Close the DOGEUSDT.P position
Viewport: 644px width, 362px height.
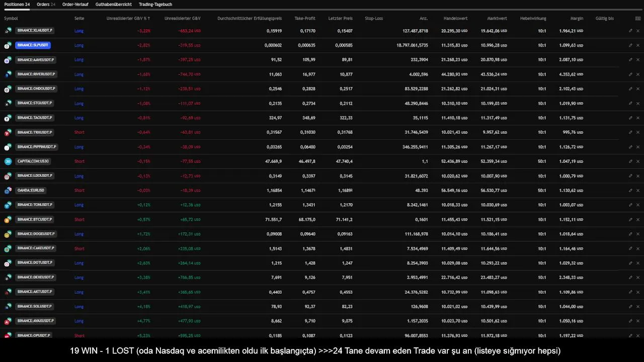(638, 234)
